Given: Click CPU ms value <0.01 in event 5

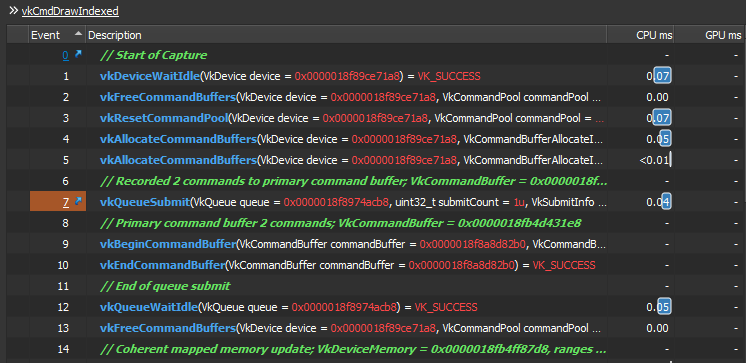Looking at the screenshot, I should 655,160.
